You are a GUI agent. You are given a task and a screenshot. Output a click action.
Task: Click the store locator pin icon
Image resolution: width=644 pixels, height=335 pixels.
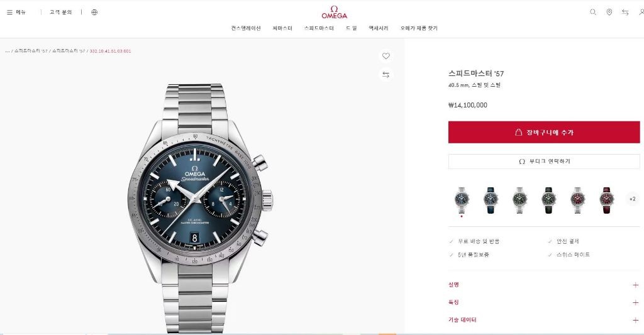click(x=609, y=13)
